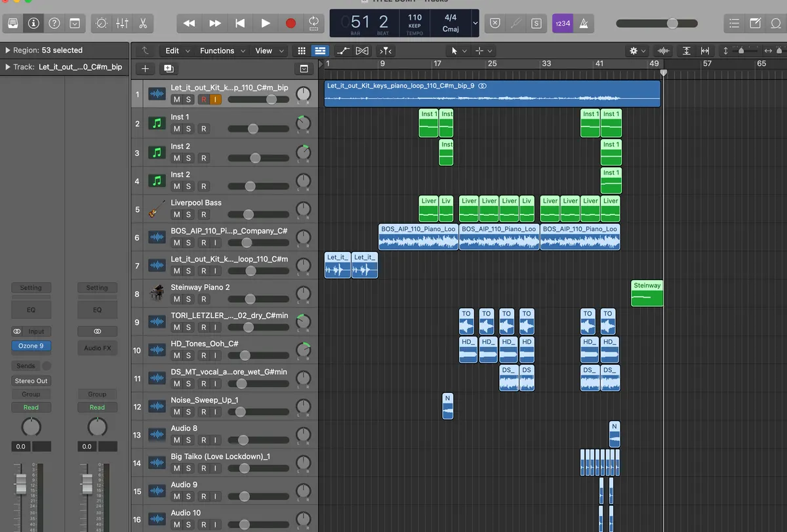Select the Scissors editor icon

click(x=142, y=24)
